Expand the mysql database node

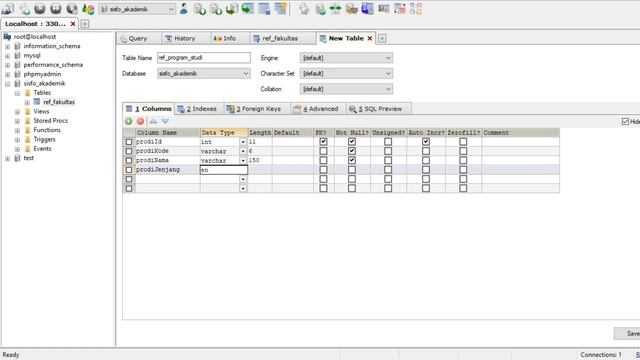point(7,56)
